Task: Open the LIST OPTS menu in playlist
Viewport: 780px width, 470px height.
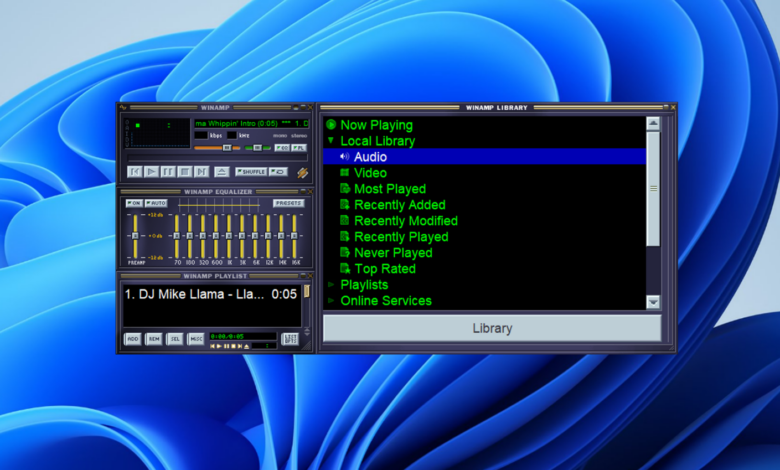Action: 290,339
